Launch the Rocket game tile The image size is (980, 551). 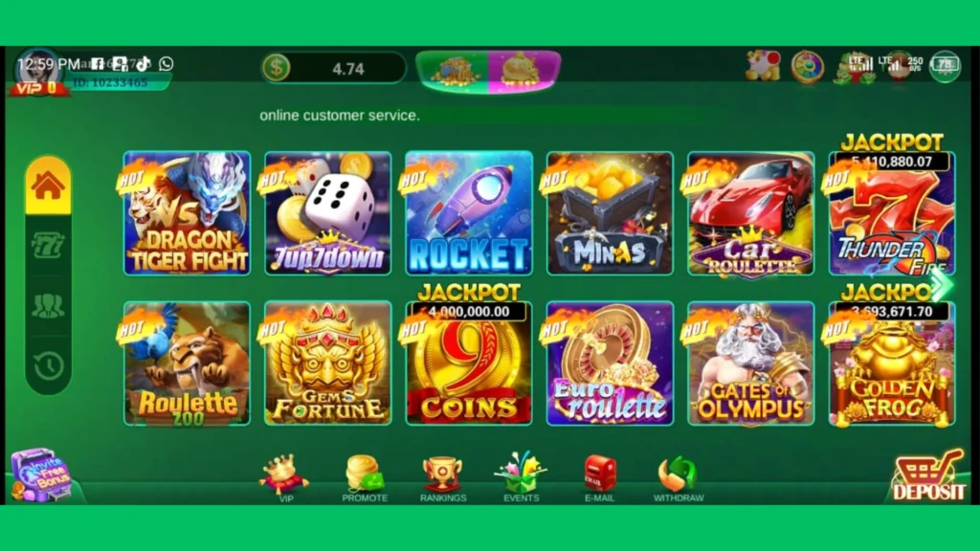coord(469,213)
